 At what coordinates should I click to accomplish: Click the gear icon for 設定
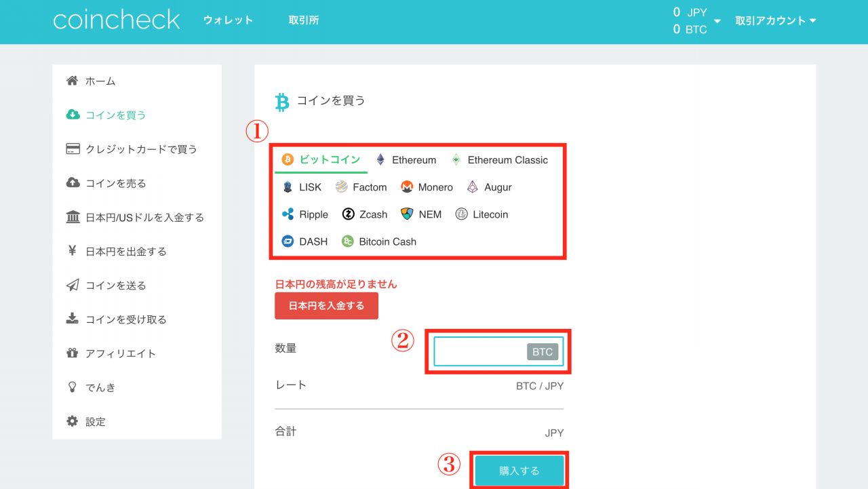click(x=72, y=421)
